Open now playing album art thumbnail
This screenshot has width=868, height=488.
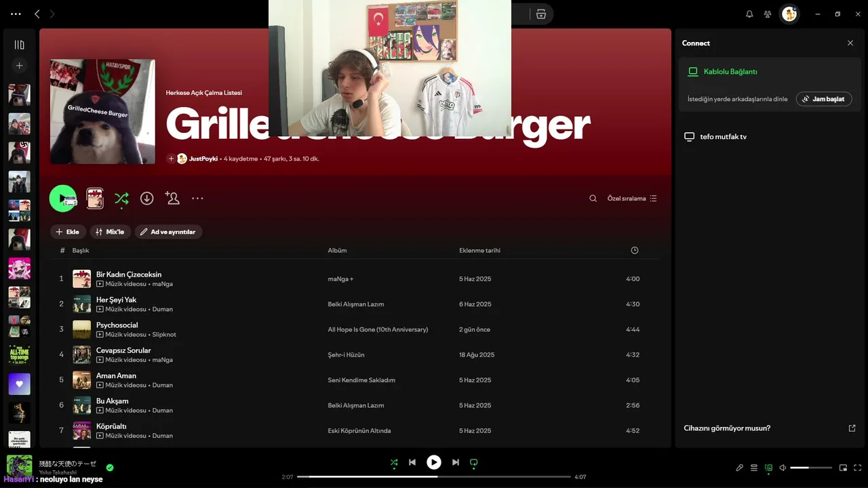pos(19,466)
